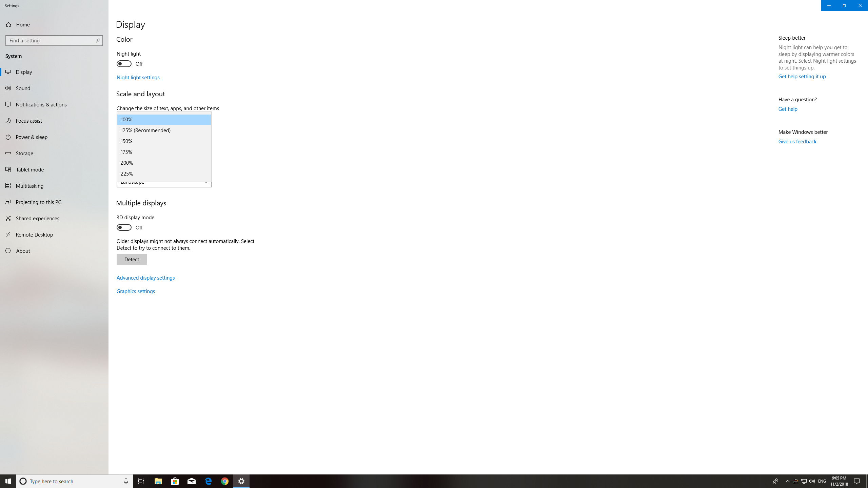
Task: Open Microsoft Store from the taskbar
Action: [x=175, y=481]
